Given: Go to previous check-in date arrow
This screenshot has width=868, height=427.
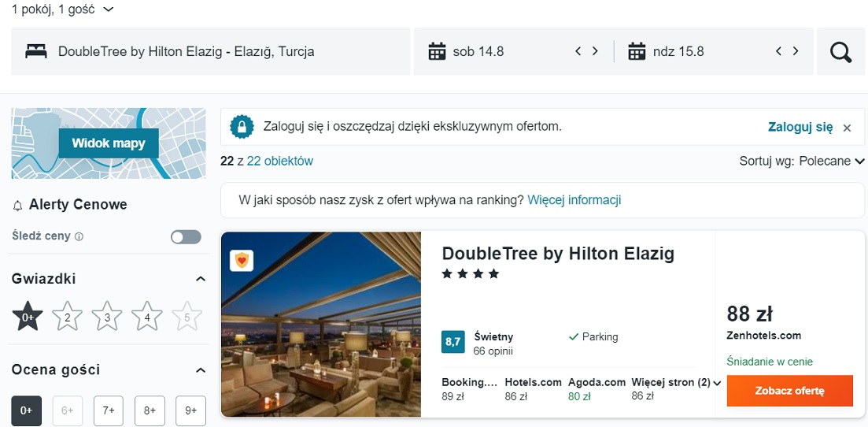Looking at the screenshot, I should coord(578,51).
